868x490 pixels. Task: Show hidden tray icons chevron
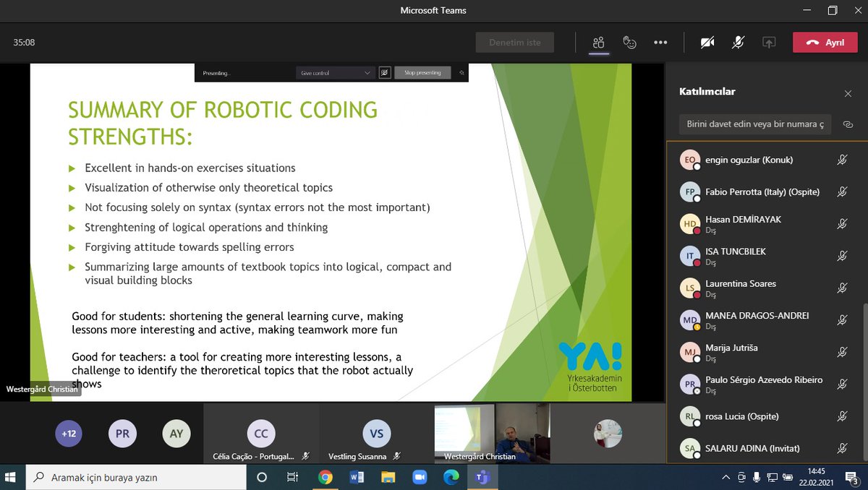pyautogui.click(x=726, y=477)
